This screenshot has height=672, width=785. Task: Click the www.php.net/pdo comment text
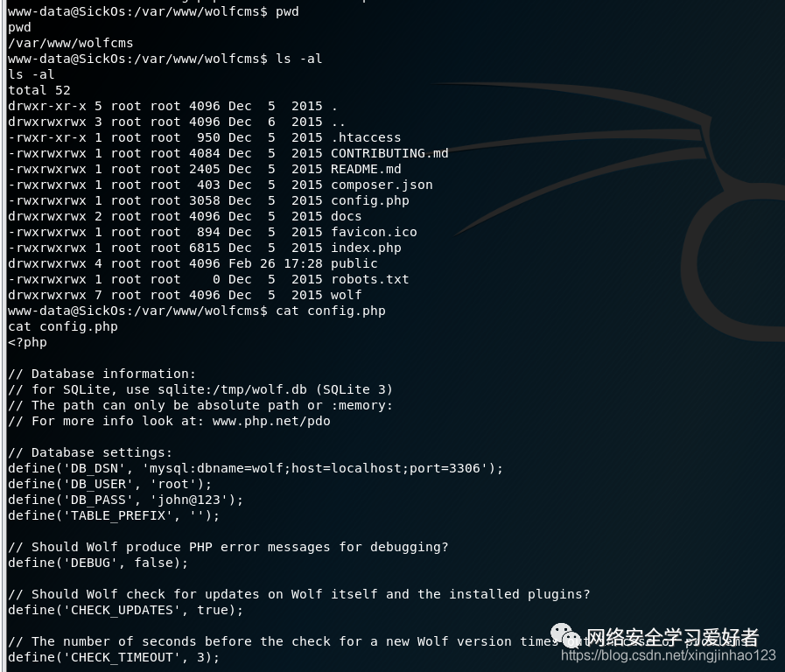tap(271, 422)
